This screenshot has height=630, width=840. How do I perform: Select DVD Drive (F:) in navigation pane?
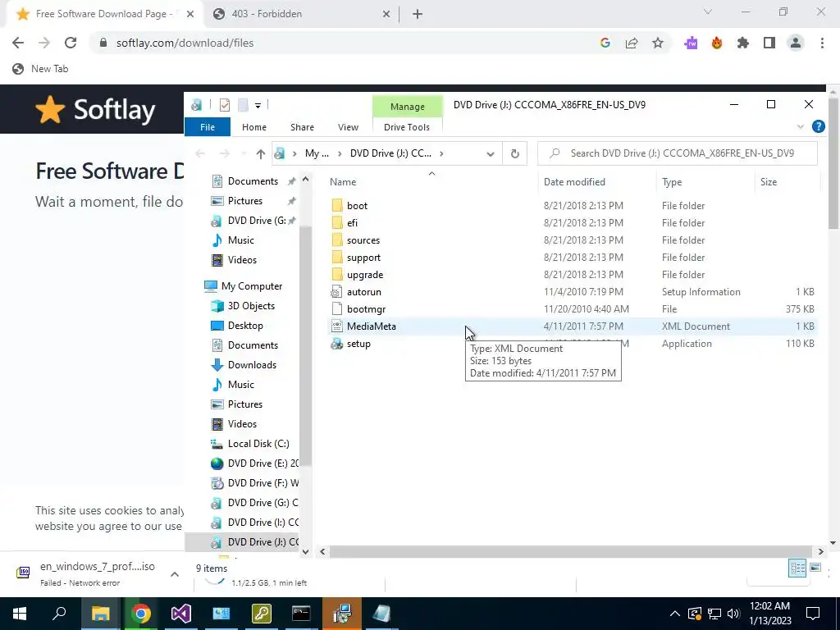255,483
